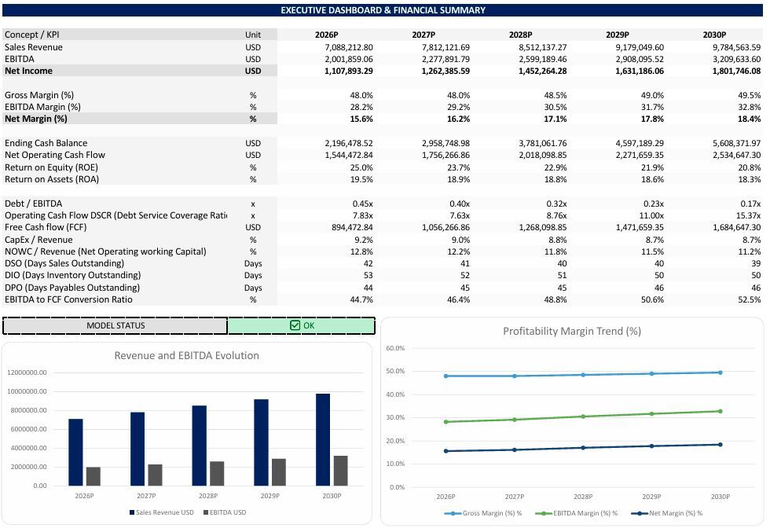Select the 2028P column header
This screenshot has height=532, width=770.
[520, 35]
